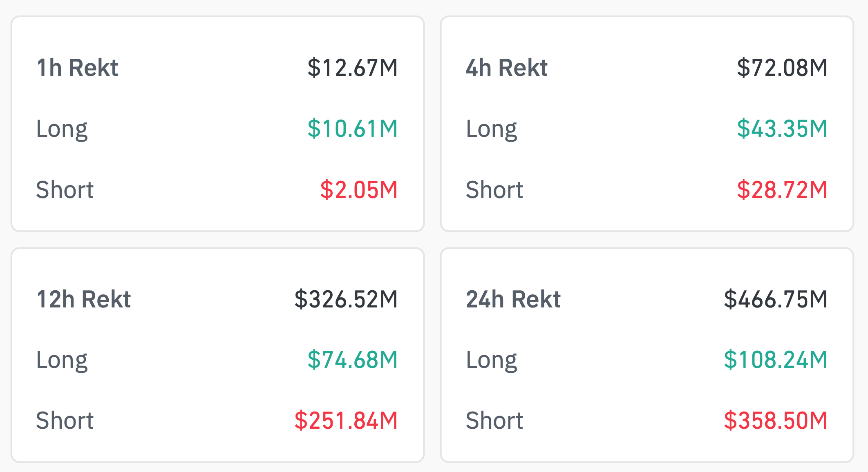Click the green $108.24M long amount

pos(776,360)
